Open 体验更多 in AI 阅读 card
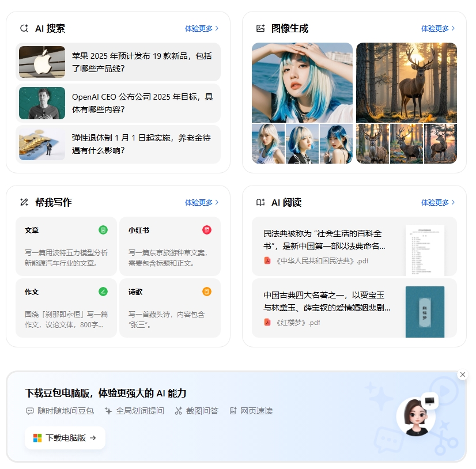Viewport: 476px width, 469px height. (438, 202)
